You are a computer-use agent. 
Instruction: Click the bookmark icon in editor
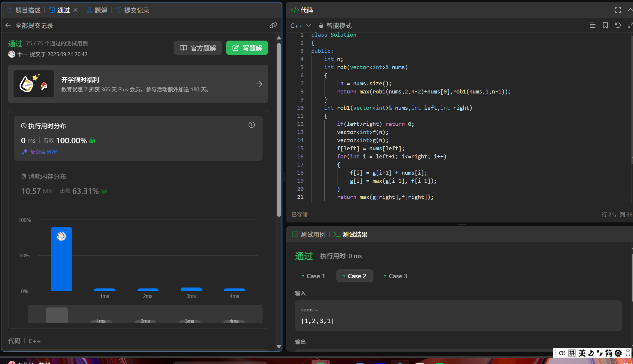(x=605, y=26)
